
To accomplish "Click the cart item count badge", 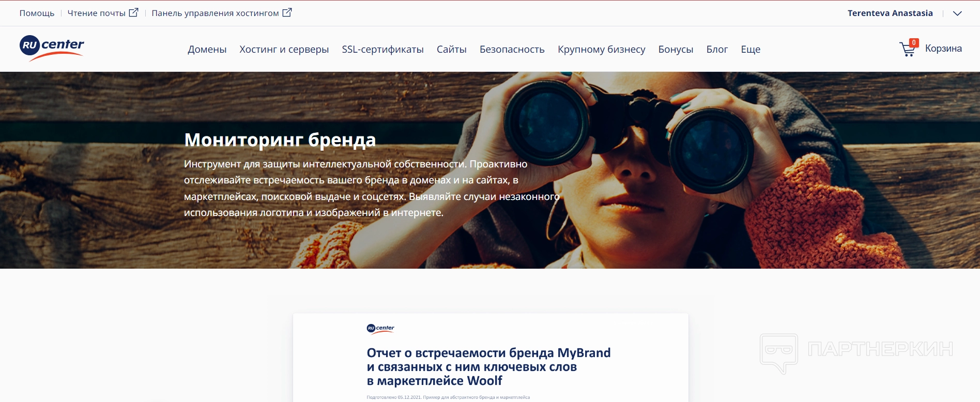I will pyautogui.click(x=914, y=43).
